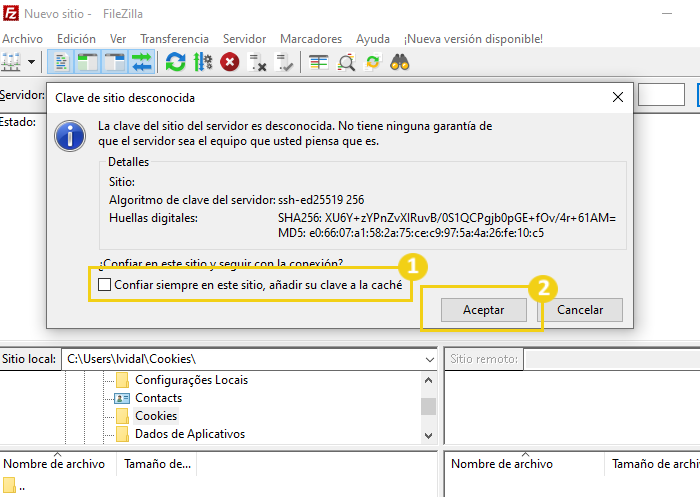
Task: Click local tree scrollbar down arrow
Action: tap(428, 435)
